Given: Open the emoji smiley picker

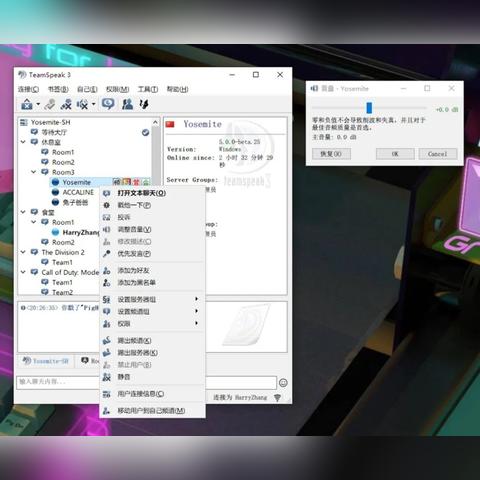Looking at the screenshot, I should [x=283, y=383].
